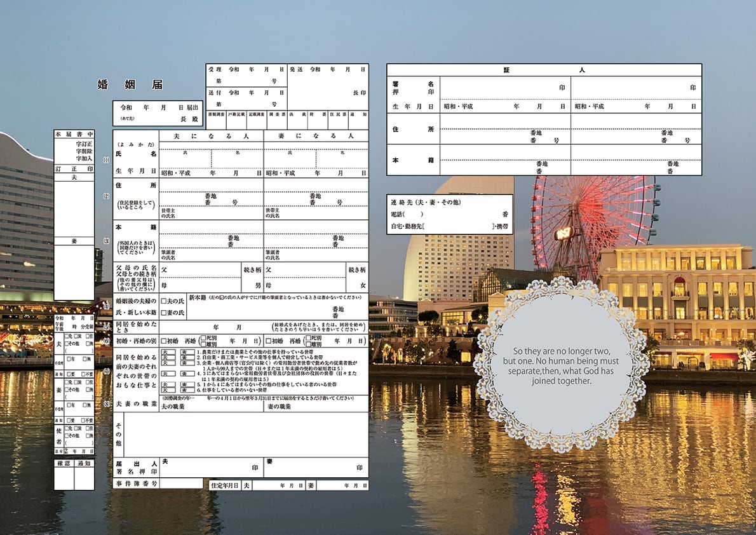Select wife's 生年月日 date field

(x=316, y=173)
